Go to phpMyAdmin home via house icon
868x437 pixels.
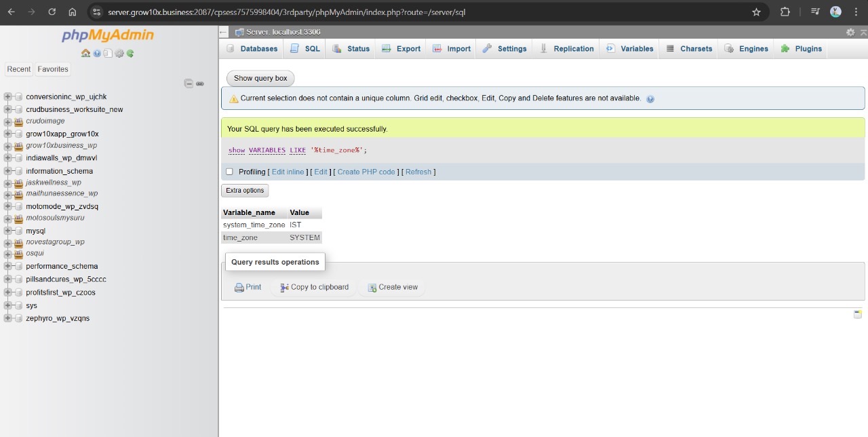[85, 53]
